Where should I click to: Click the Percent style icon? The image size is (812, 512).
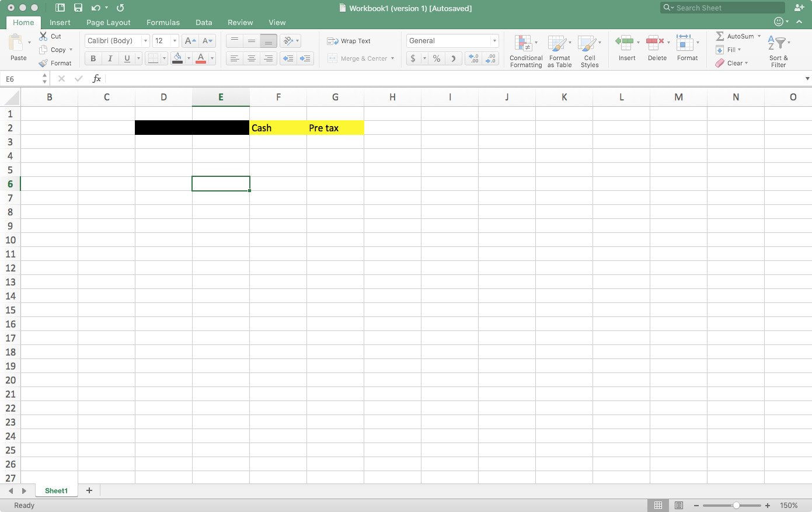(435, 58)
